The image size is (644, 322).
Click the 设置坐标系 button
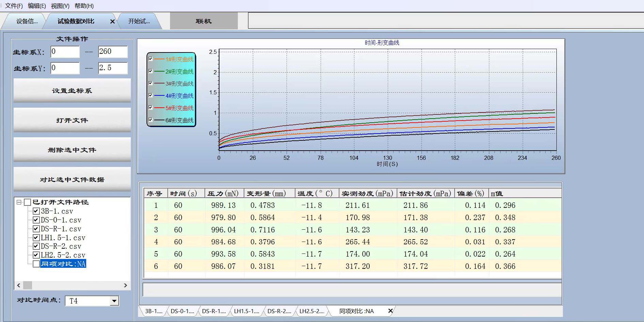72,91
